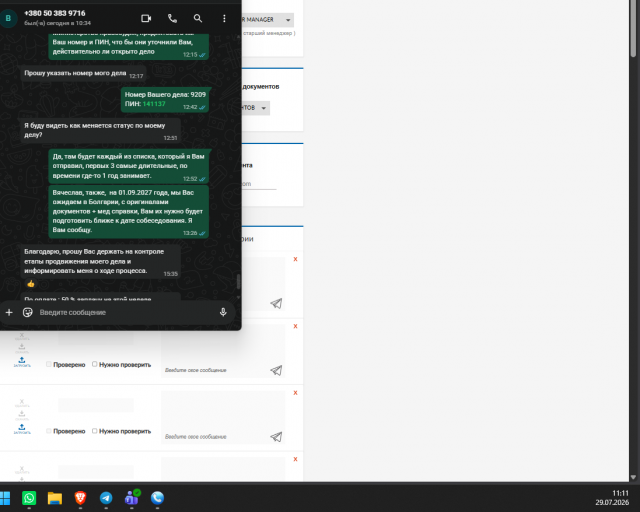Open the Brave browser from the taskbar
Image resolution: width=640 pixels, height=512 pixels.
click(x=80, y=498)
